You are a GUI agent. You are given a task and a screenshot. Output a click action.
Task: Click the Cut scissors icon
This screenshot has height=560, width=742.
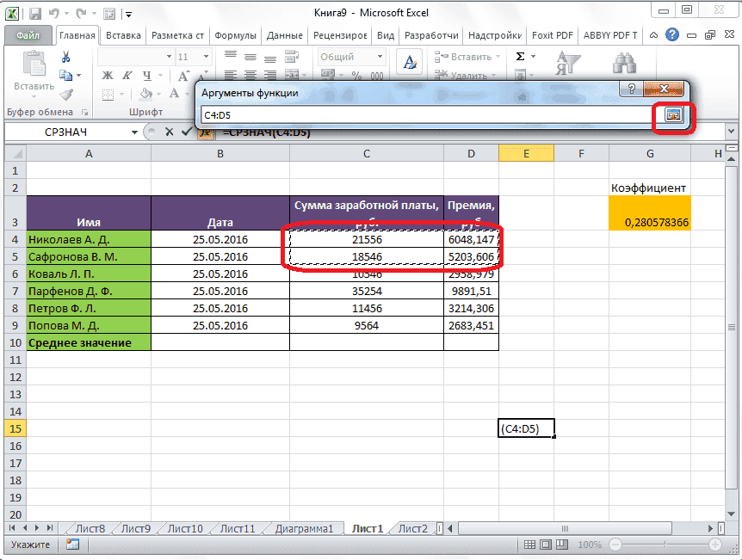coord(66,58)
